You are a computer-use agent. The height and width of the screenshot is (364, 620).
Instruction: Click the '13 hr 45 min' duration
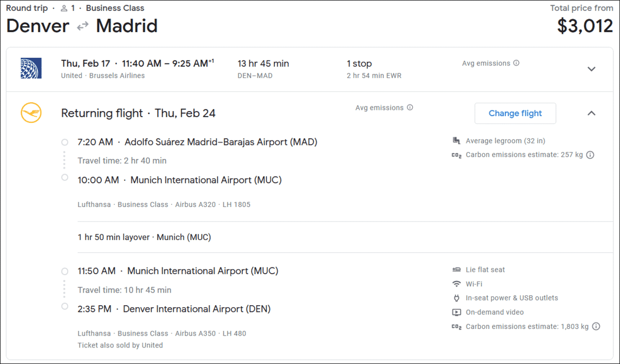pyautogui.click(x=263, y=64)
